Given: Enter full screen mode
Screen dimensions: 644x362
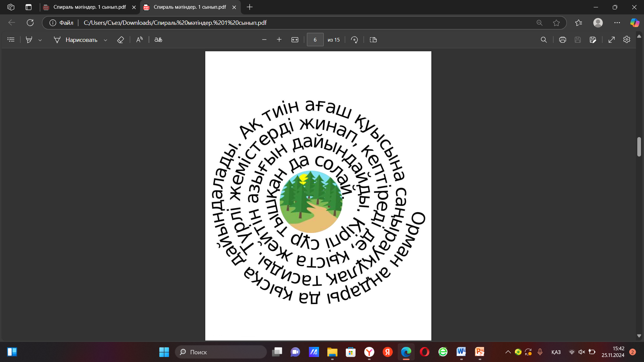Looking at the screenshot, I should [611, 40].
